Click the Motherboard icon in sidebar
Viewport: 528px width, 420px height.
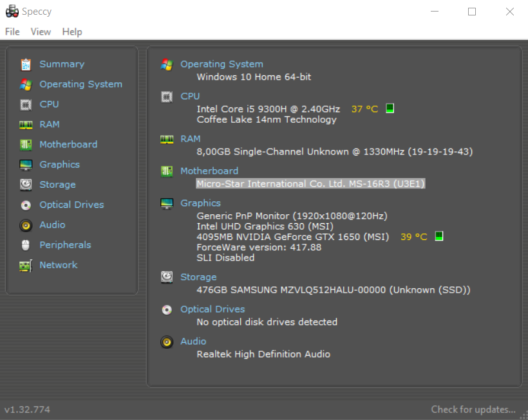click(26, 145)
